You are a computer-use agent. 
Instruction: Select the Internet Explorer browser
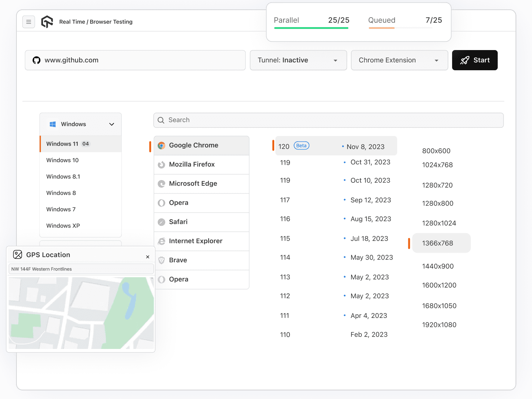point(195,241)
